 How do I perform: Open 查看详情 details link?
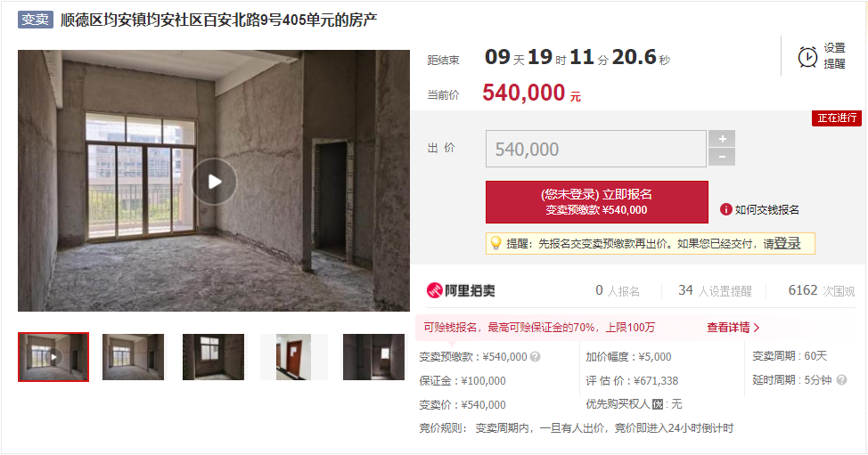(x=733, y=328)
